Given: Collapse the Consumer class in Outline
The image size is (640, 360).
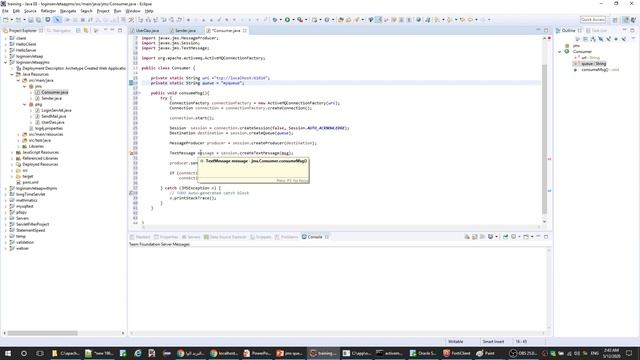Looking at the screenshot, I should tap(560, 52).
